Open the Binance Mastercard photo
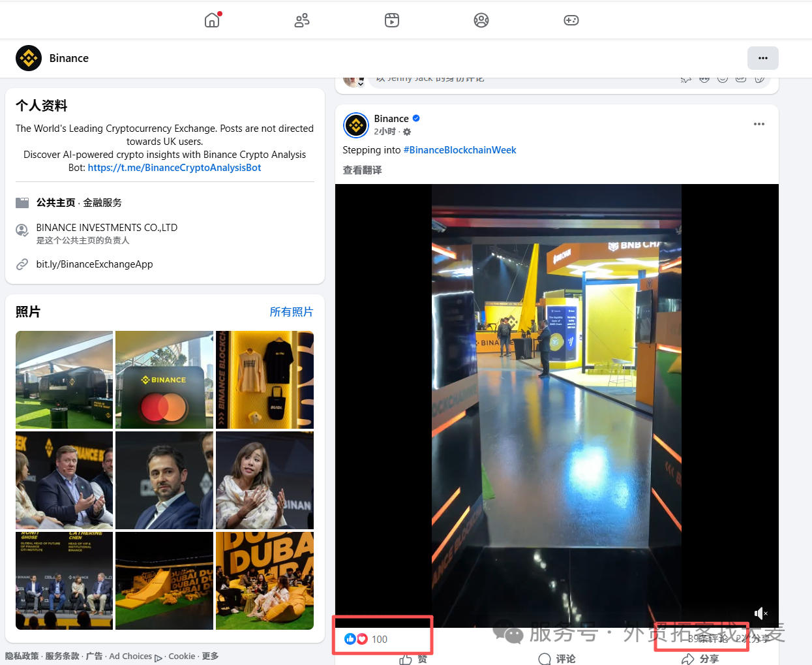The width and height of the screenshot is (812, 665). coord(164,380)
